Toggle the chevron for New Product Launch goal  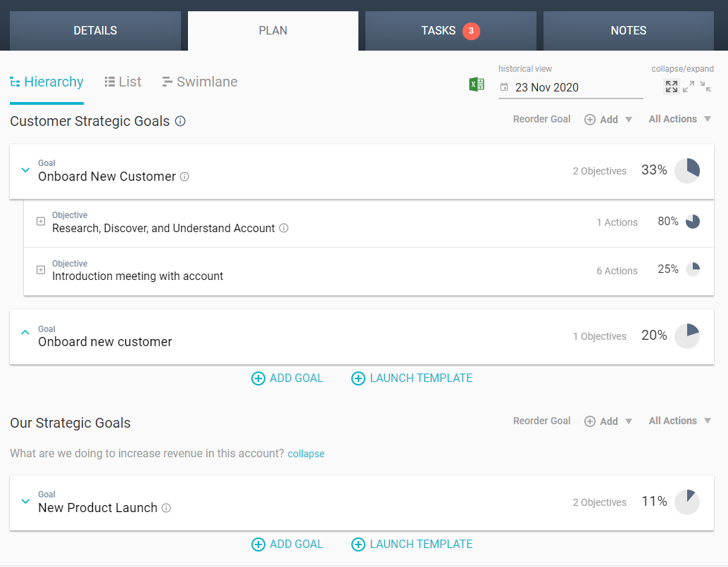[25, 502]
